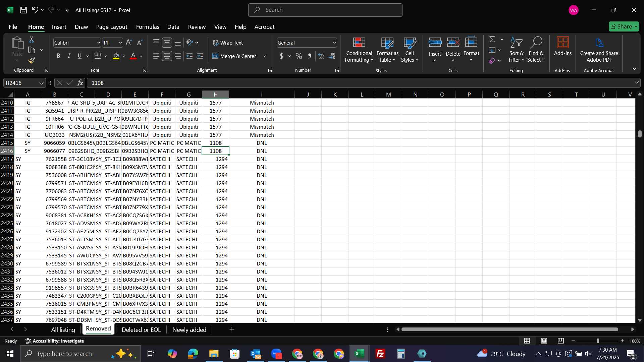This screenshot has height=362, width=644.
Task: Open the Number Format General dropdown
Action: (334, 43)
